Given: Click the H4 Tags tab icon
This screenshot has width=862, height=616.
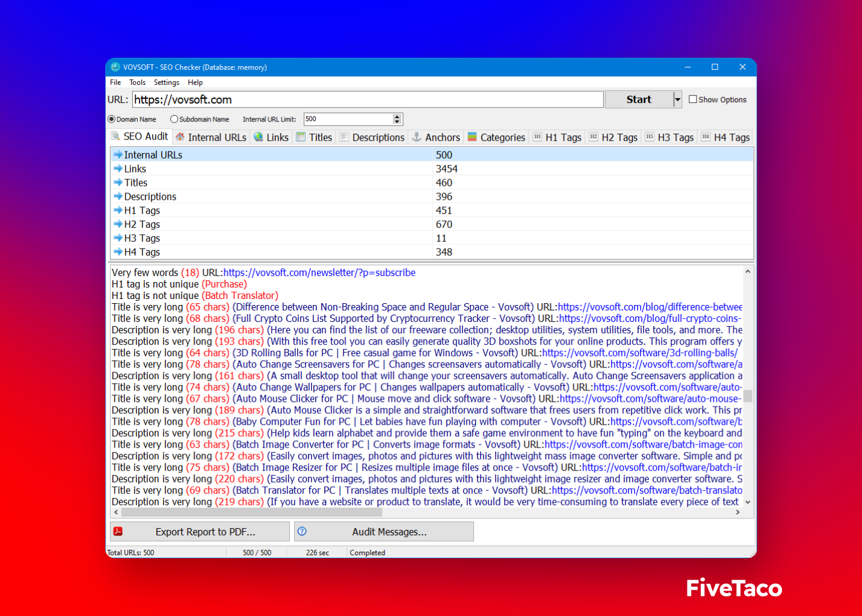Looking at the screenshot, I should click(x=706, y=137).
